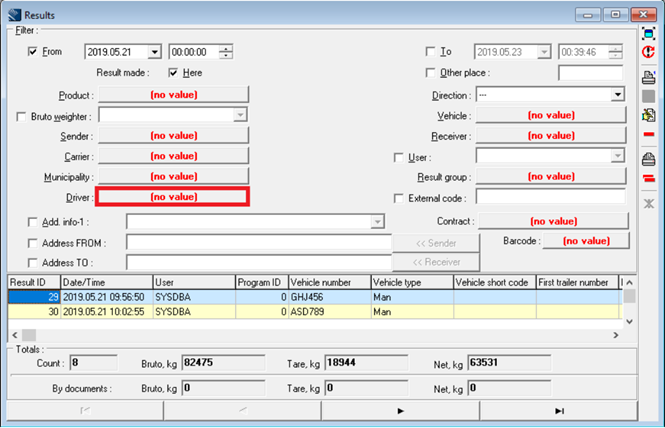This screenshot has width=665, height=428.
Task: Click the vertical scrollbar up arrow in table
Action: click(x=629, y=283)
